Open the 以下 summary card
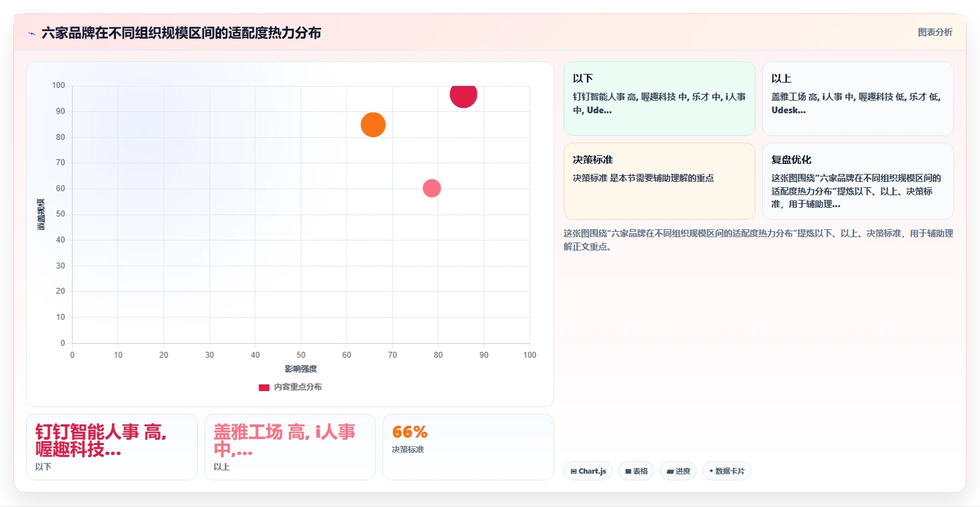Screen dimensions: 980x507 point(659,99)
